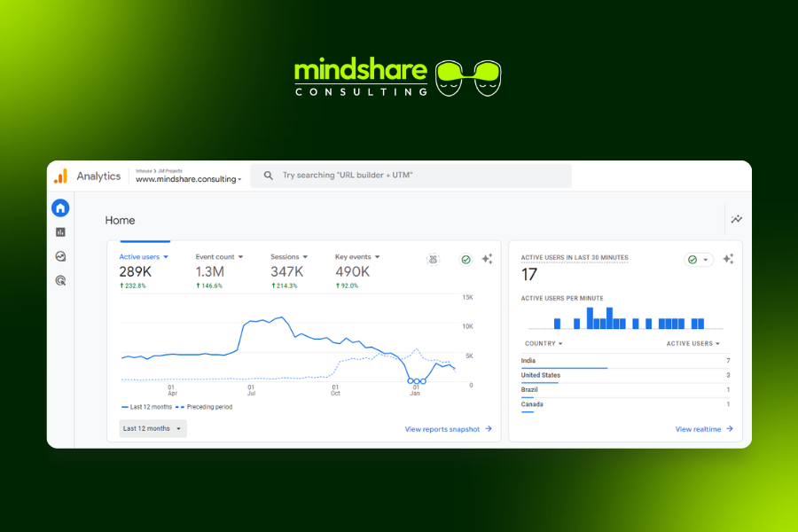The width and height of the screenshot is (798, 532).
Task: Click the 92.0% growth indicator
Action: (347, 286)
